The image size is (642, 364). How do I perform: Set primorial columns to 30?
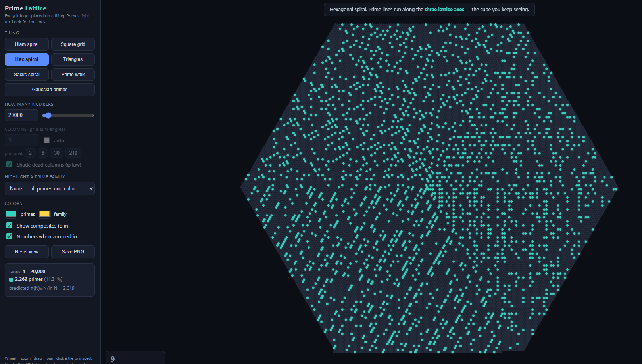point(57,153)
